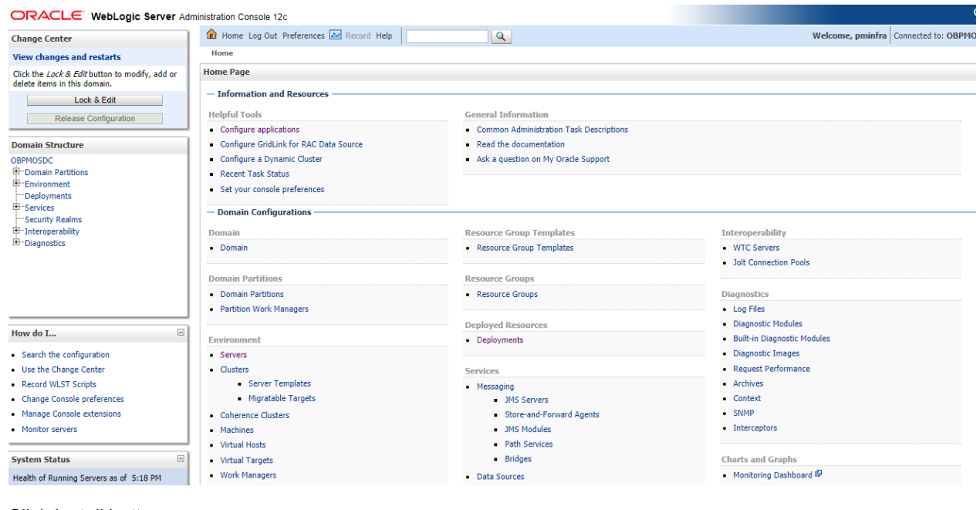The height and width of the screenshot is (510, 980).
Task: Expand the Environment tree node
Action: coord(16,184)
